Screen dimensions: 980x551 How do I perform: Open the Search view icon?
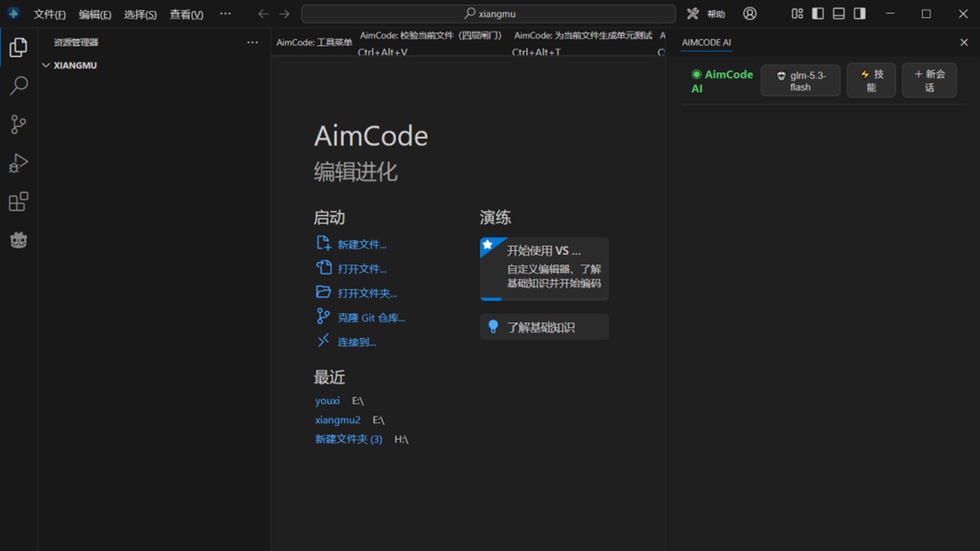pos(18,86)
